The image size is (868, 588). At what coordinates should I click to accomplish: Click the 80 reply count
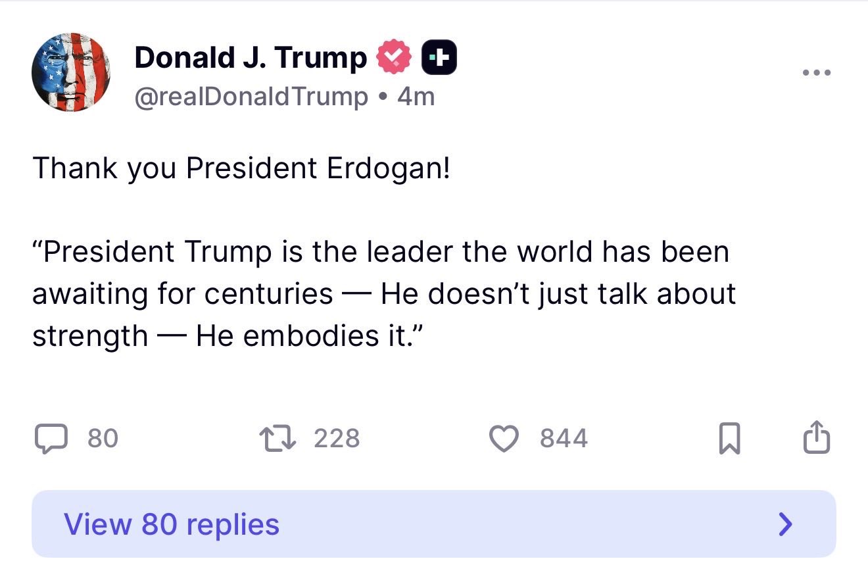[x=103, y=439]
